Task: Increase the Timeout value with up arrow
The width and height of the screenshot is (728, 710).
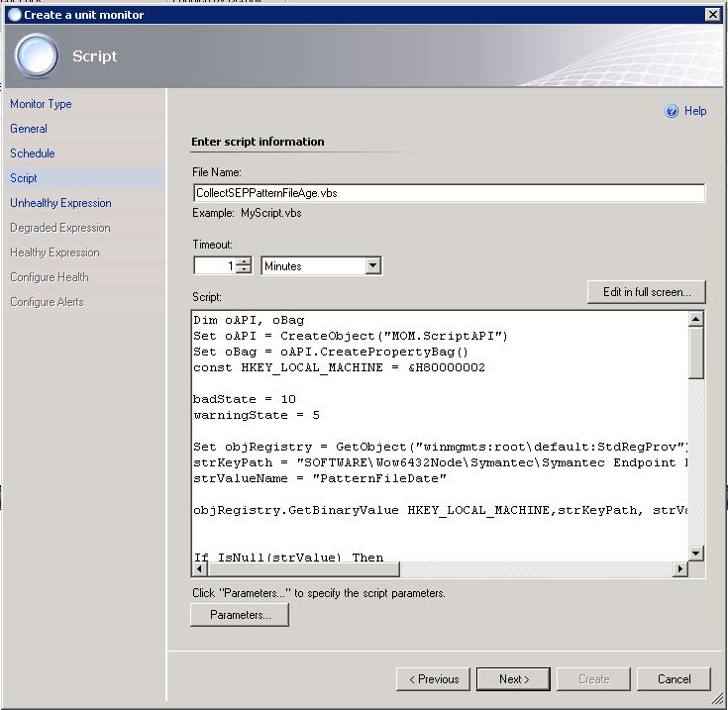Action: pyautogui.click(x=244, y=261)
